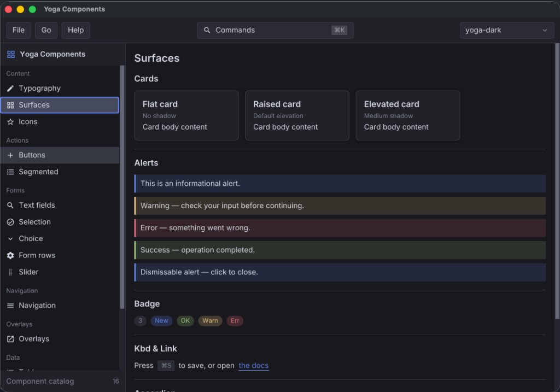This screenshot has width=560, height=392.
Task: Click the 'Surfaces' page heading
Action: 157,58
